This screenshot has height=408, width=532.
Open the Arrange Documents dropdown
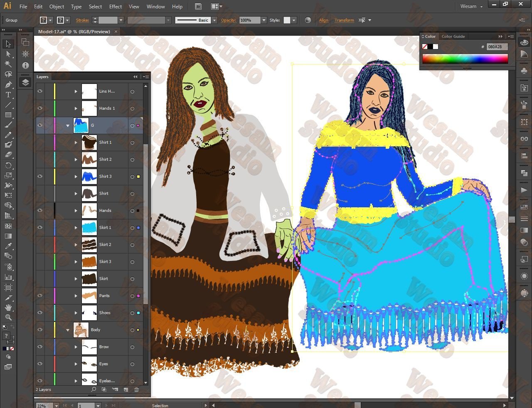[217, 7]
